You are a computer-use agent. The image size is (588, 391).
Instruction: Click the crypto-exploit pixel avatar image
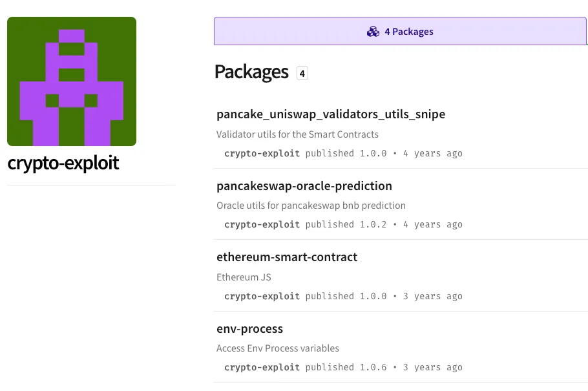tap(72, 81)
